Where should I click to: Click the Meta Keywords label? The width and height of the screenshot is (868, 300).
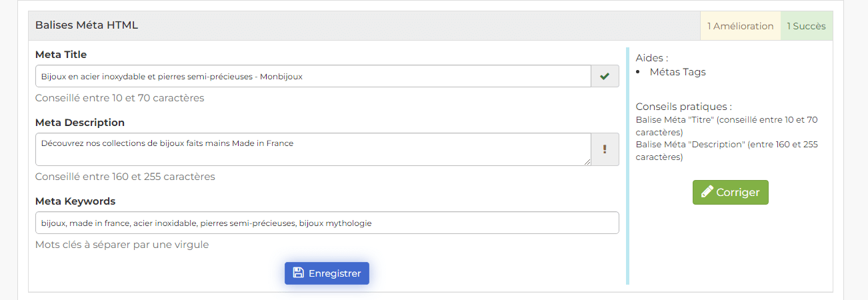(75, 201)
